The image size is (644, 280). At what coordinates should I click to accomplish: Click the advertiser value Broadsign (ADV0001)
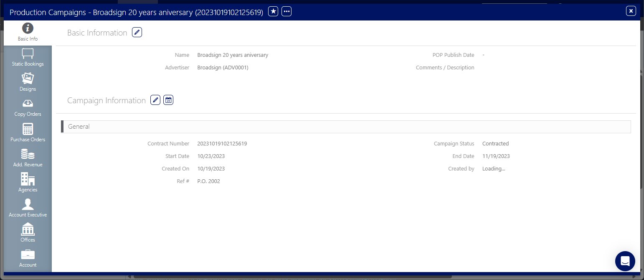(223, 68)
